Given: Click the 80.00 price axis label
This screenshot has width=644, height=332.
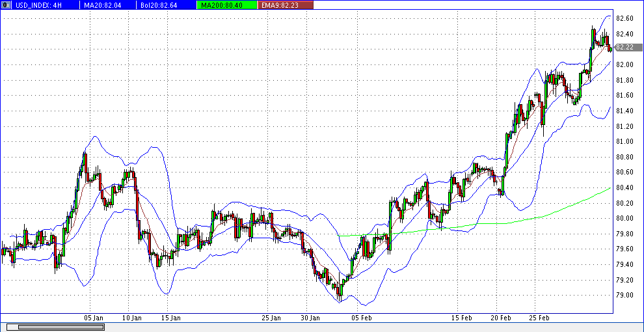Looking at the screenshot, I should [x=624, y=218].
